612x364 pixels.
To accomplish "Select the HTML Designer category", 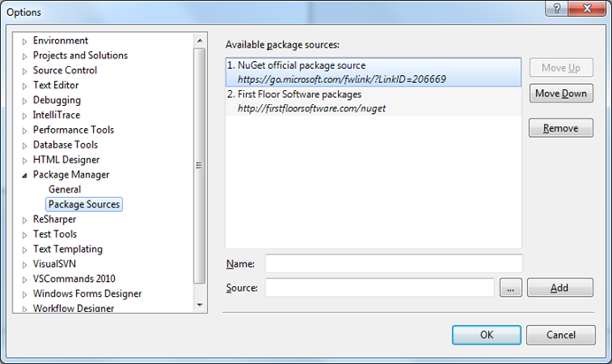I will pos(66,159).
